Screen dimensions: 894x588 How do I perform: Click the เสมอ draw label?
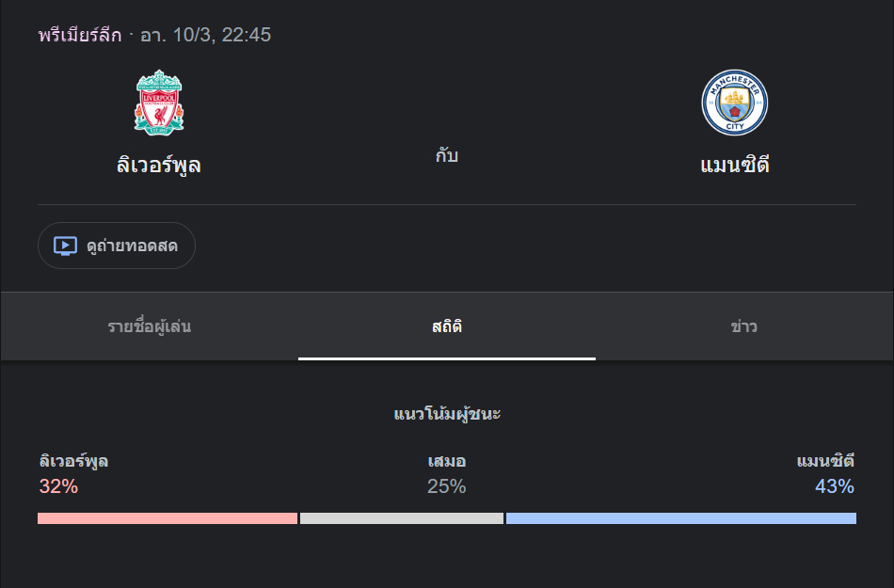tap(447, 461)
